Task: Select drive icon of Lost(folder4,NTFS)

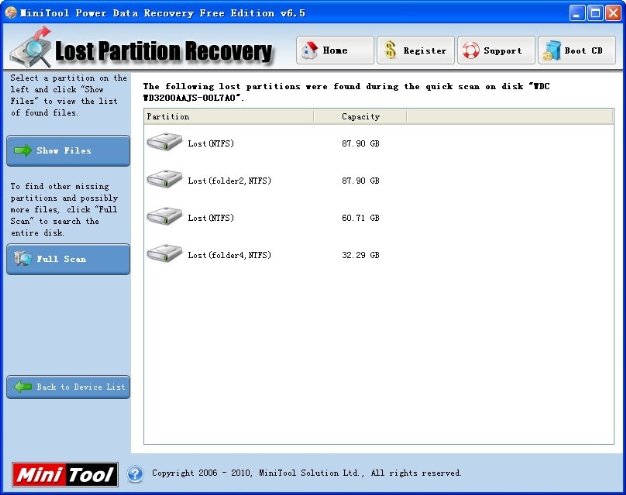Action: (x=164, y=253)
